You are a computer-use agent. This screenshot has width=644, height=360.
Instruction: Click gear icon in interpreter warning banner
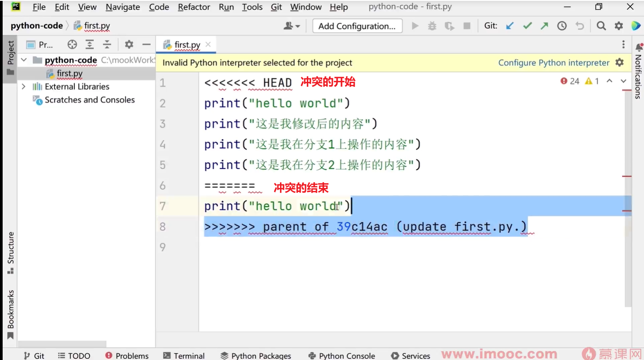tap(620, 62)
